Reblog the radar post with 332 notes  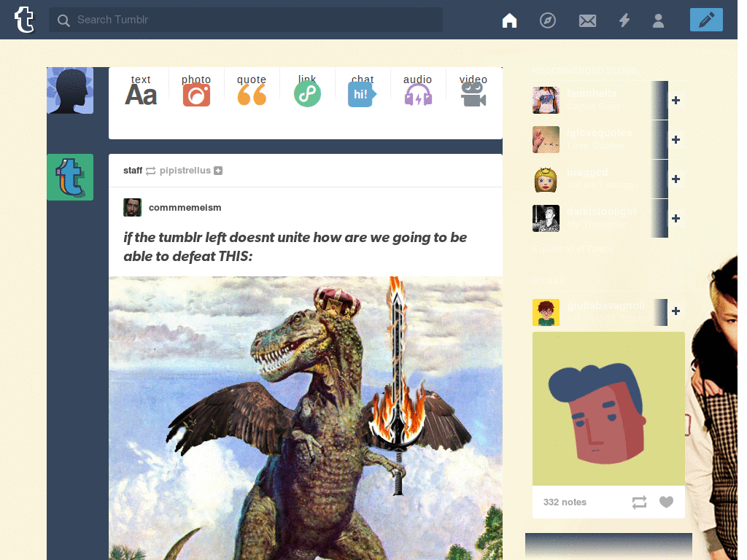click(x=639, y=502)
